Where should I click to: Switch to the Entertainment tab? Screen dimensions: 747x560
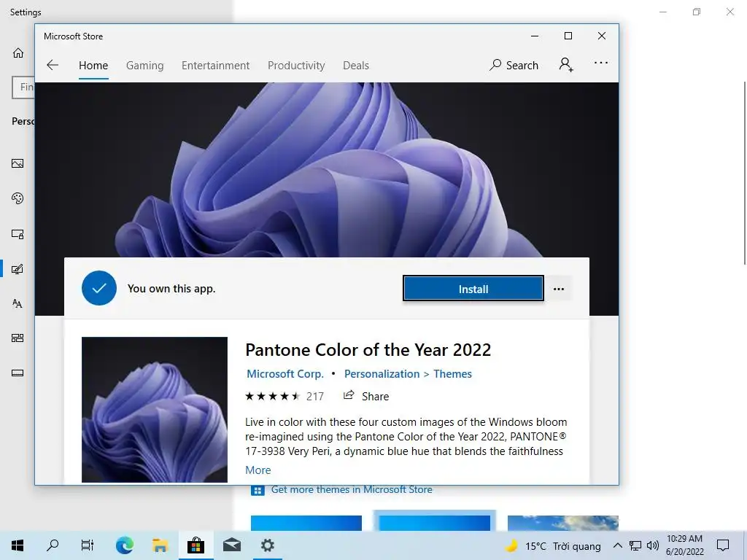tap(215, 65)
